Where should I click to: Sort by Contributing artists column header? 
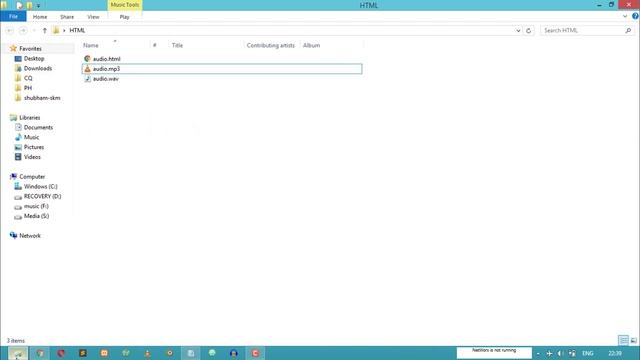pos(270,45)
